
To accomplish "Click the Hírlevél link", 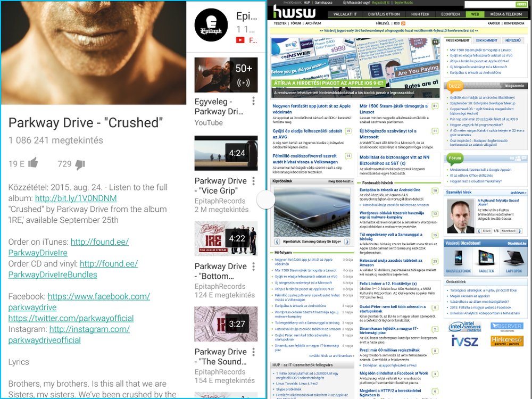I will click(383, 23).
